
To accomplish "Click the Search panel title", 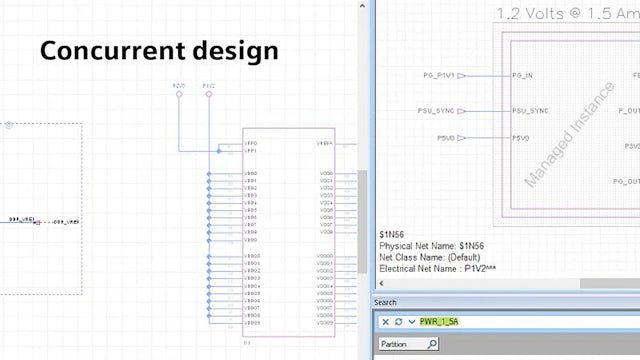I will click(x=385, y=302).
